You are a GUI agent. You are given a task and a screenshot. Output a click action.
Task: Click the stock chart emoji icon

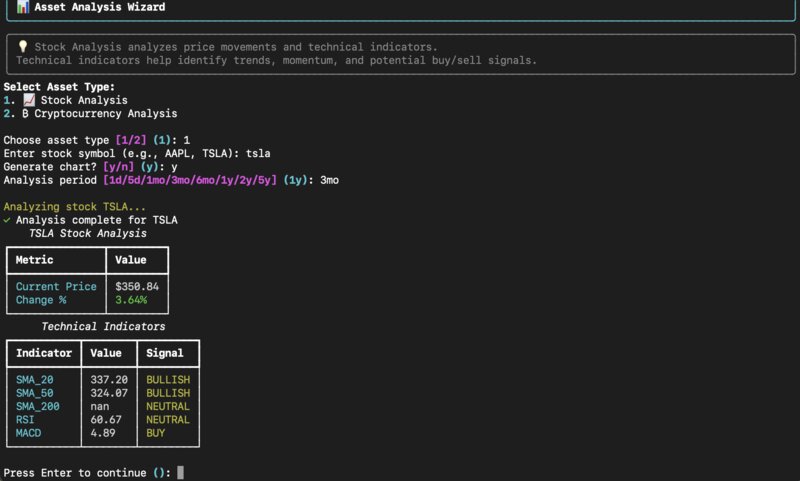click(x=29, y=100)
